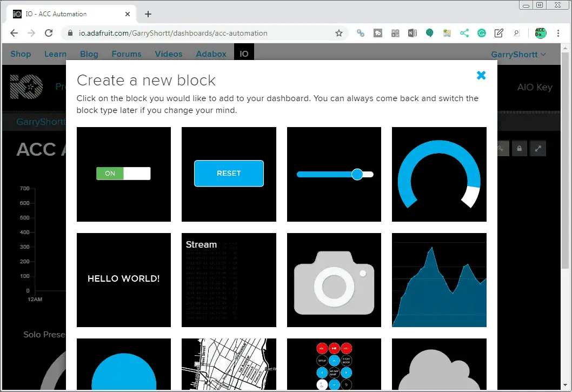The height and width of the screenshot is (392, 572).
Task: Close the IO - ACC Automation tab
Action: [x=127, y=14]
